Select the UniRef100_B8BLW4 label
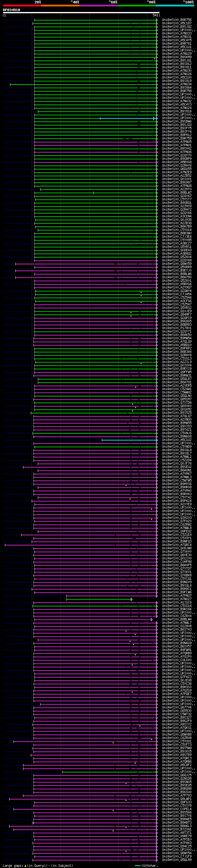The width and height of the screenshot is (197, 868). [177, 619]
